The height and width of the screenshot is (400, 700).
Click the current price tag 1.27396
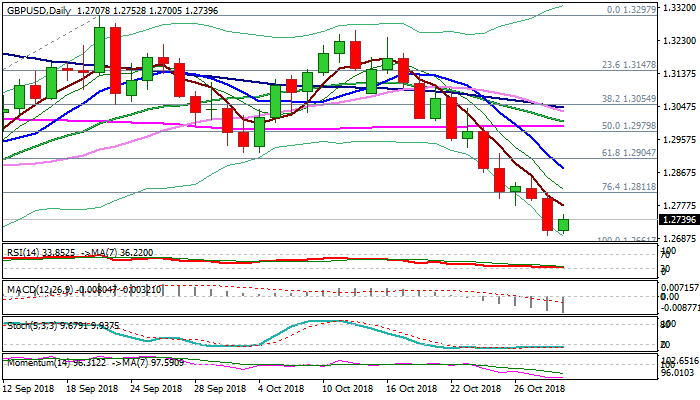coord(677,220)
